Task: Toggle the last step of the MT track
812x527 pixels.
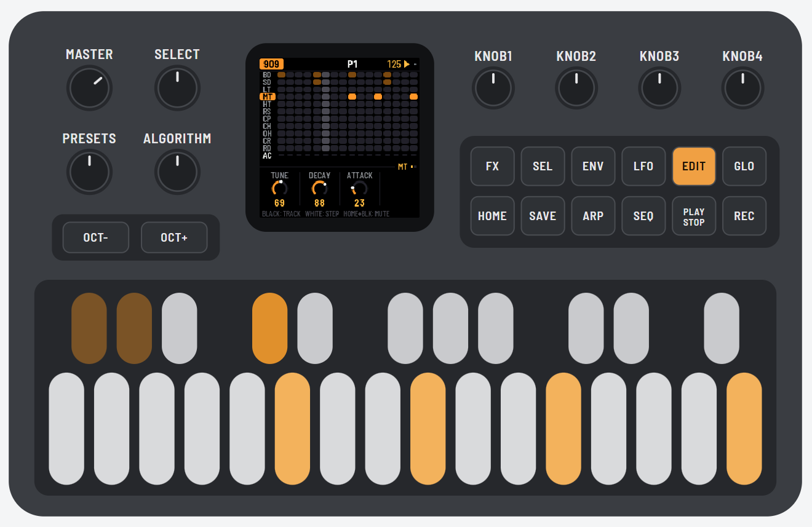Action: 413,97
